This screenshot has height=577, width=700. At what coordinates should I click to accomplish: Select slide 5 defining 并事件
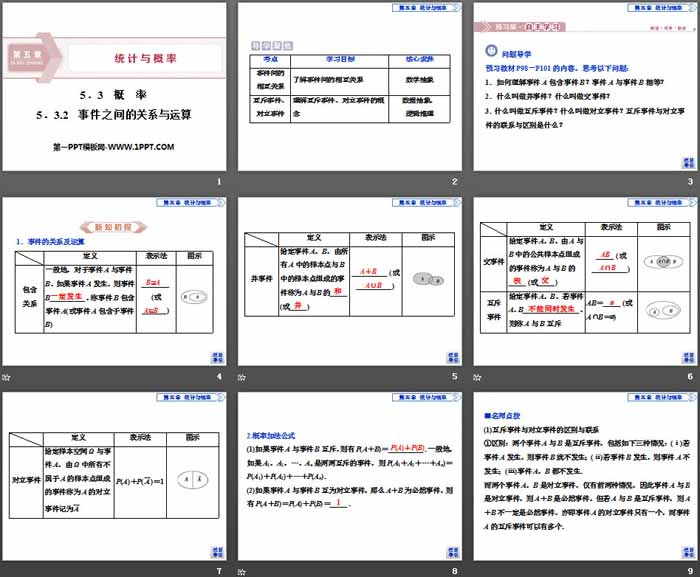[x=348, y=282]
